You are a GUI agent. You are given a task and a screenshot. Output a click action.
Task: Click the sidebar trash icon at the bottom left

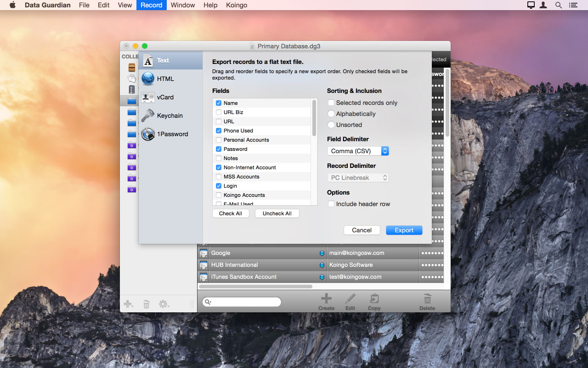[147, 304]
